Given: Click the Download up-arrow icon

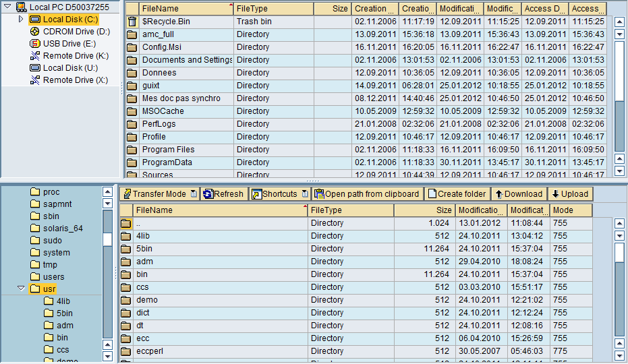Looking at the screenshot, I should point(498,194).
